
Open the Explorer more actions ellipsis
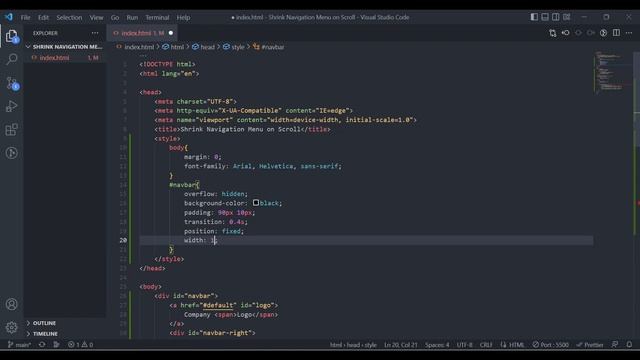[x=95, y=33]
